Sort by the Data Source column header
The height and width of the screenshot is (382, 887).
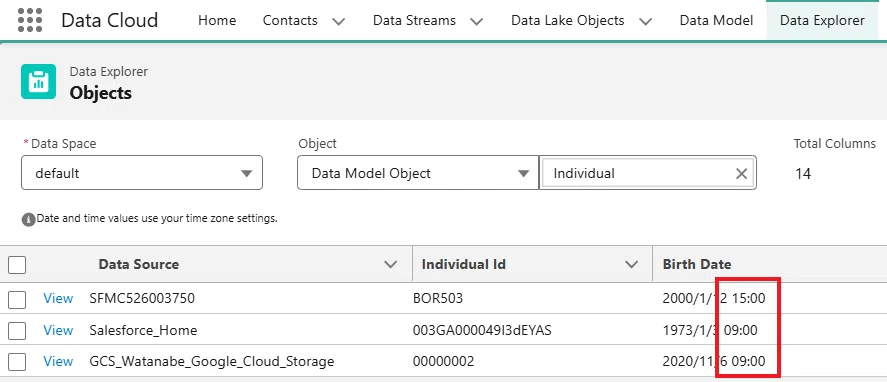139,264
